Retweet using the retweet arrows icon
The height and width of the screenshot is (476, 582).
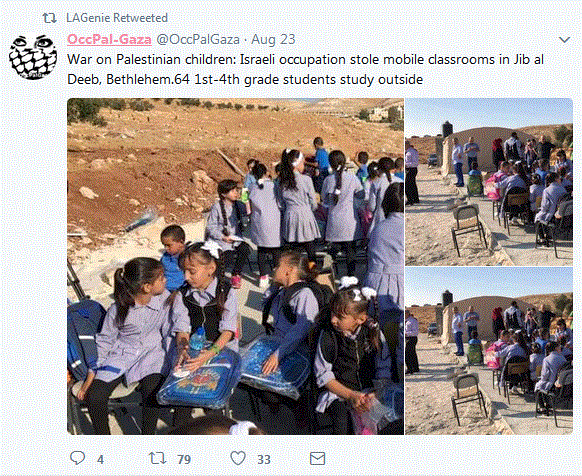click(x=157, y=458)
